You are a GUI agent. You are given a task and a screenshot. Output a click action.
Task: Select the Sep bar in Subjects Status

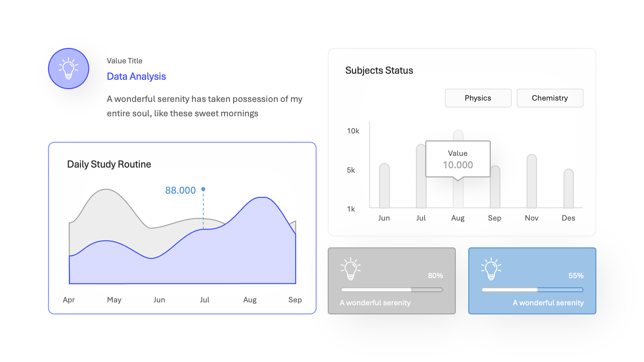(x=495, y=187)
